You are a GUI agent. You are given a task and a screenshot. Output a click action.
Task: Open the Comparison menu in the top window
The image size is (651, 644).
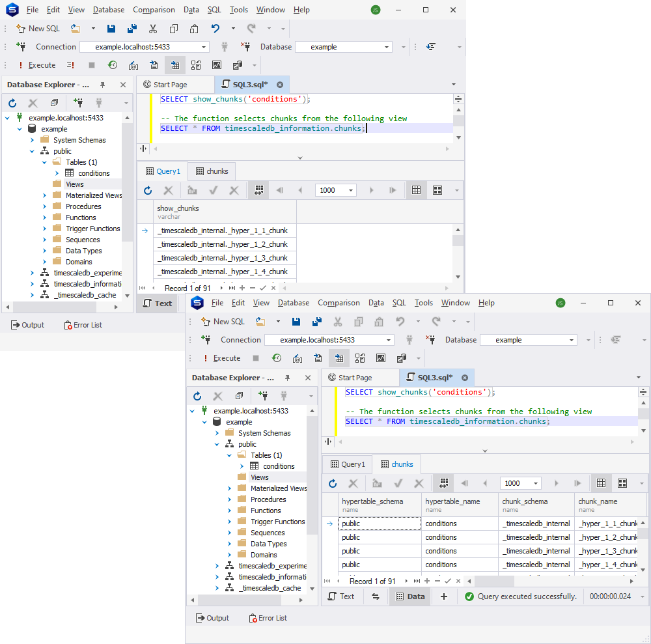pyautogui.click(x=154, y=10)
